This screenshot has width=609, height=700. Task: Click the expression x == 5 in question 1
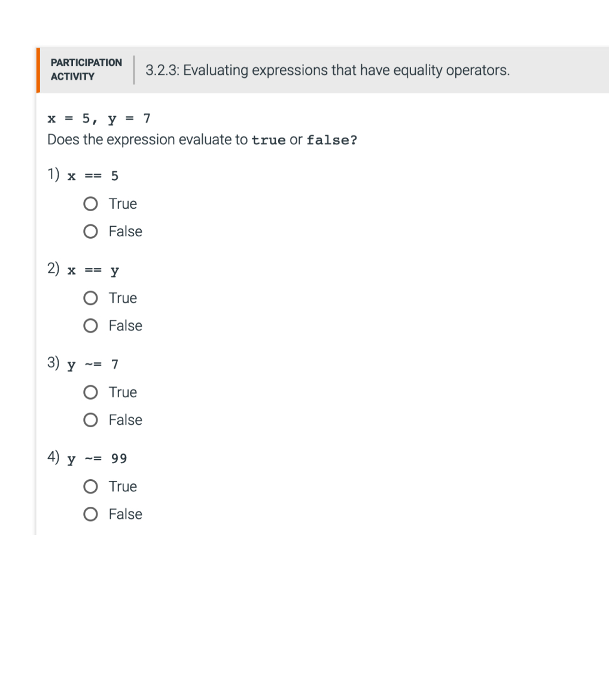point(93,175)
